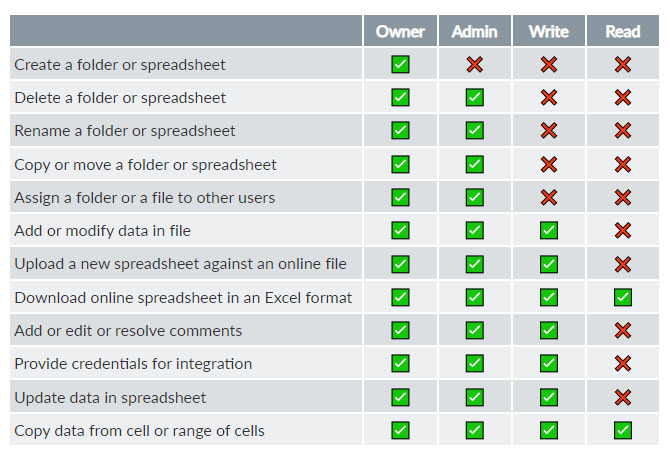Click 'Download online spreadsheet in an Excel format' label
Screen dimensions: 670x460
click(183, 298)
